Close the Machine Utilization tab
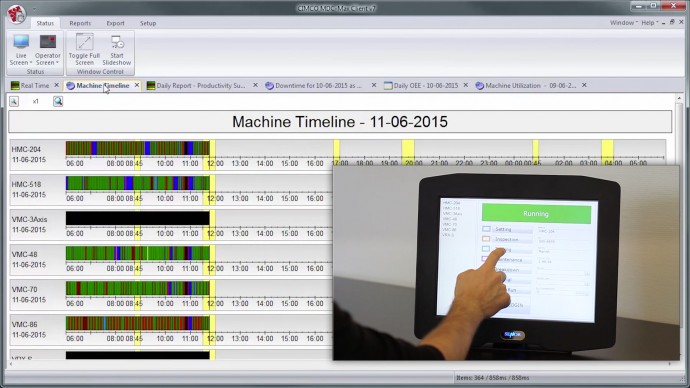Viewport: 690px width, 388px height. coord(584,85)
